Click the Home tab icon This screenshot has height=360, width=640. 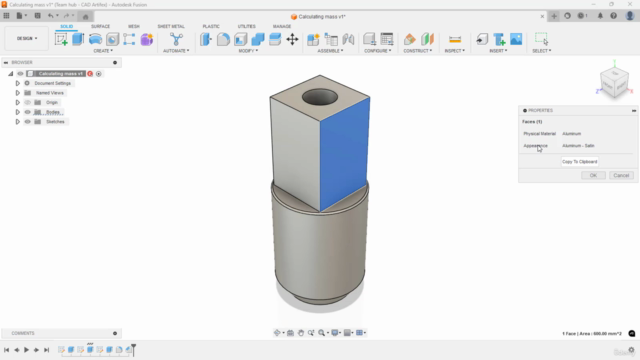[85, 17]
